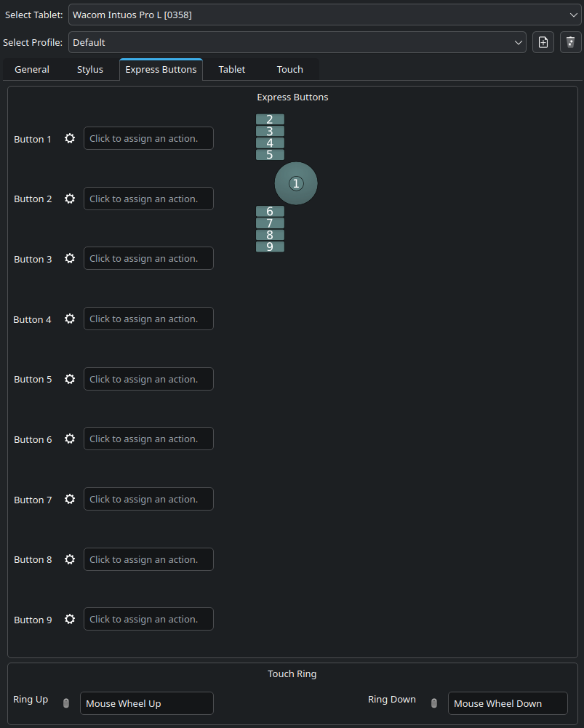The width and height of the screenshot is (584, 728).
Task: Click express key 7 in tablet diagram
Action: coord(270,223)
